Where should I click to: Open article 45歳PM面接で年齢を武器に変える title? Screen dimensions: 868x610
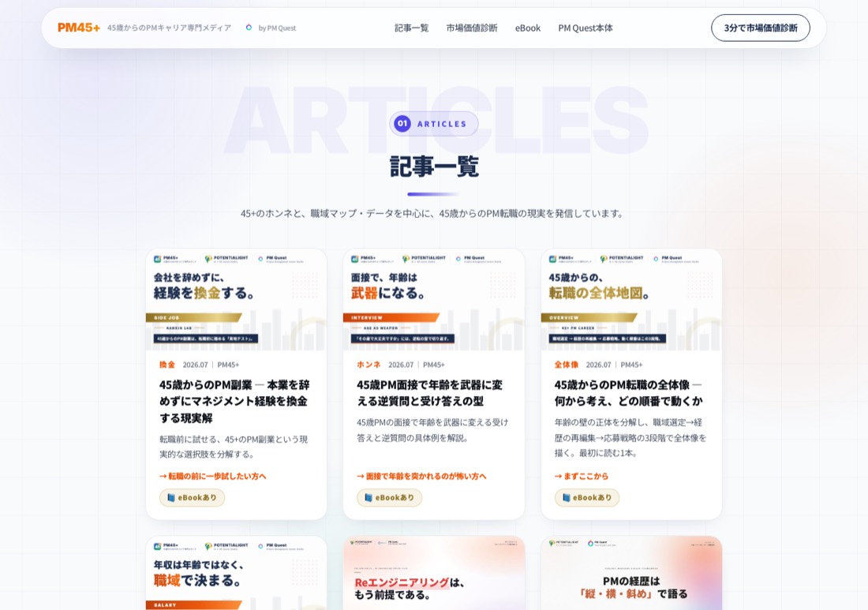429,392
